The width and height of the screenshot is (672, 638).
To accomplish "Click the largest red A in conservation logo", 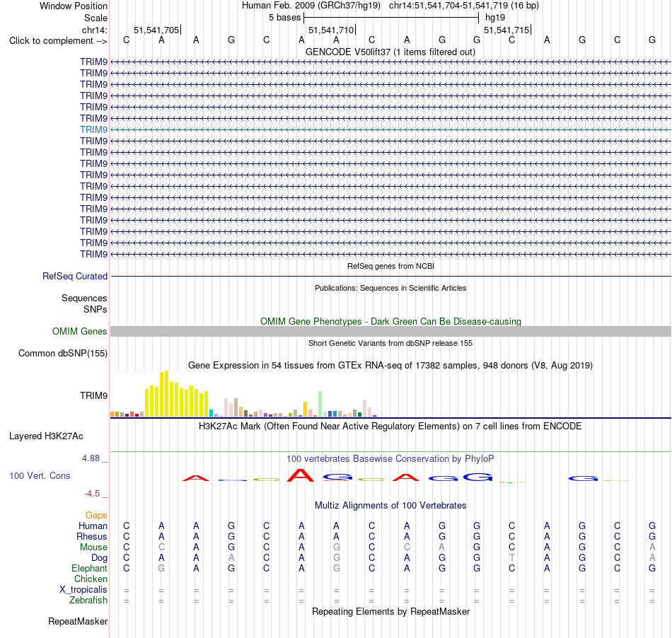I will click(x=301, y=475).
